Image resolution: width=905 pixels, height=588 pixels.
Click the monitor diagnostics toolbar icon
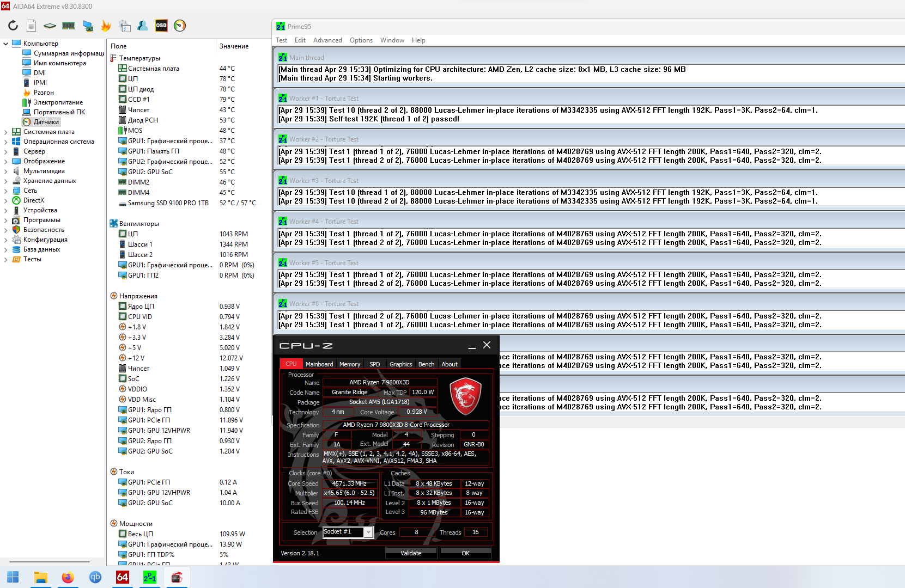[87, 26]
